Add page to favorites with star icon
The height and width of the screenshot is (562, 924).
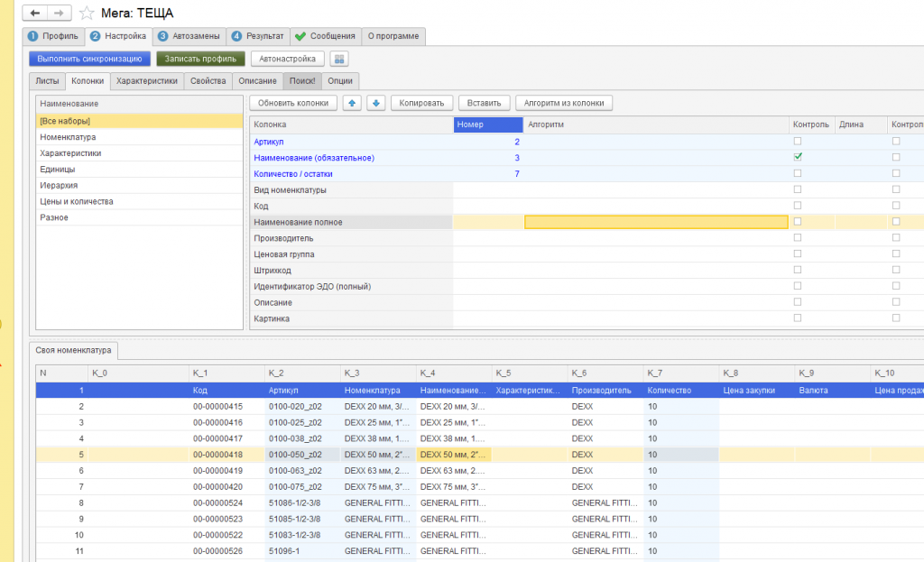tap(87, 13)
